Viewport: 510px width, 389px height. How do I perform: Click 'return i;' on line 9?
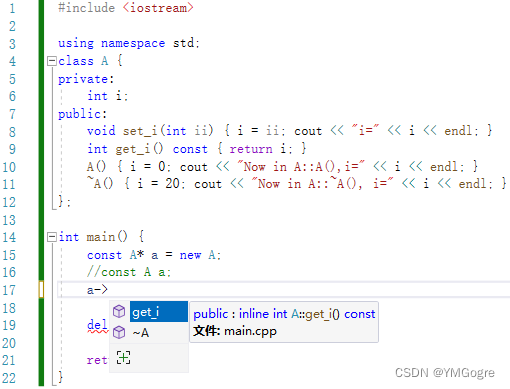click(x=261, y=149)
